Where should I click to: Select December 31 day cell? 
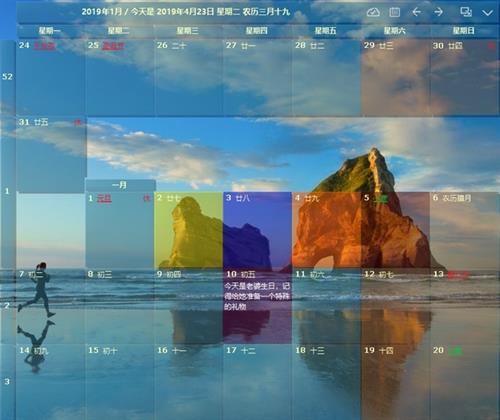click(51, 154)
